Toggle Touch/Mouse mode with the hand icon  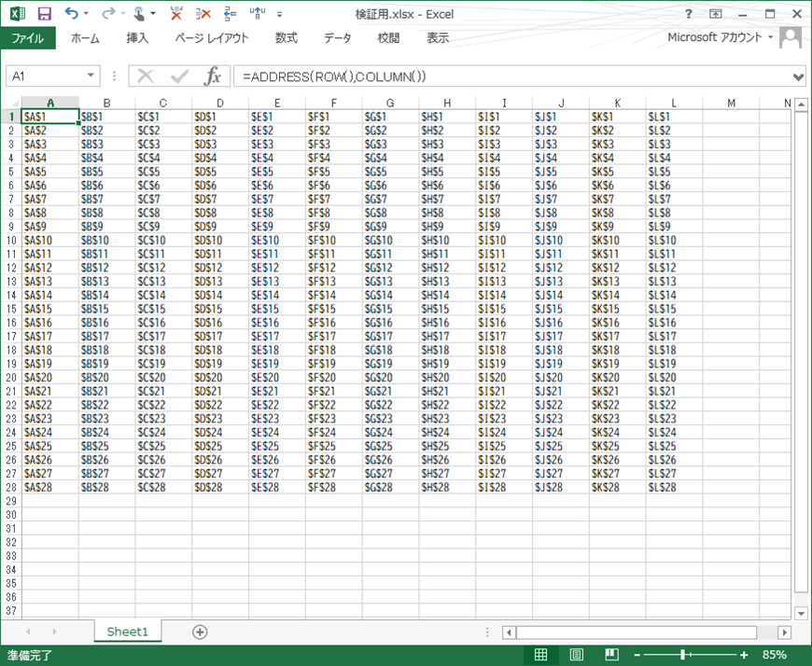(139, 13)
